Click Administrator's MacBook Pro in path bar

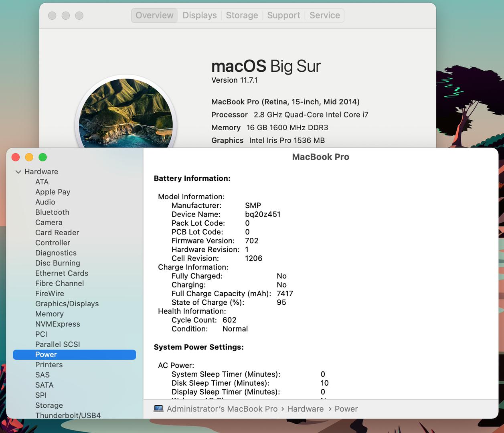coord(222,409)
